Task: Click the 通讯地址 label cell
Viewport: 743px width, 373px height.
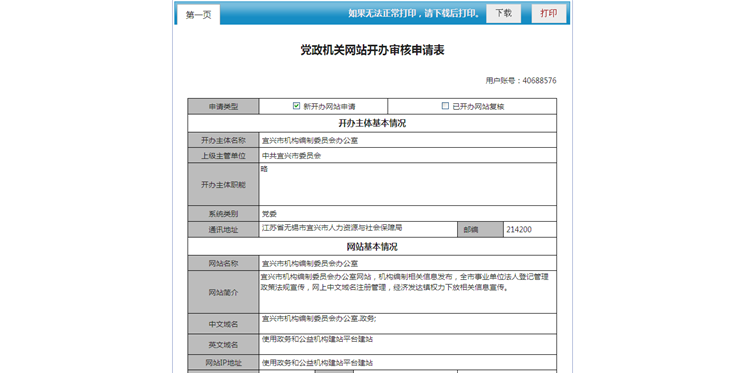Action: [223, 229]
